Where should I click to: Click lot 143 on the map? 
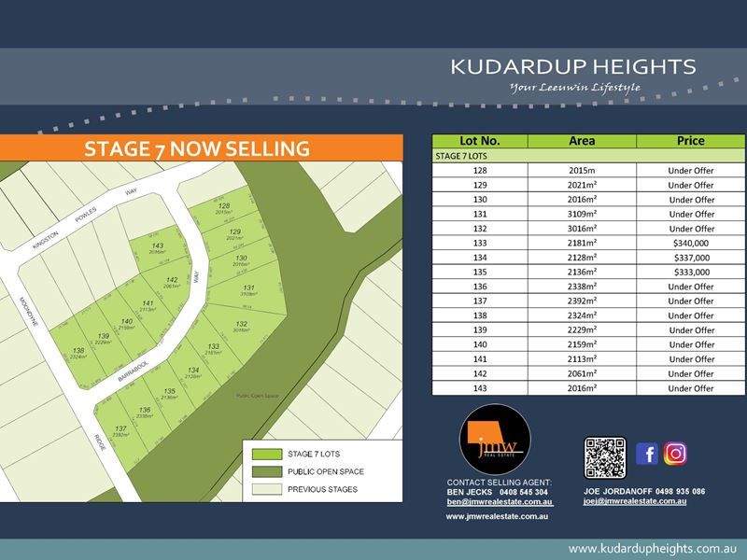[157, 248]
